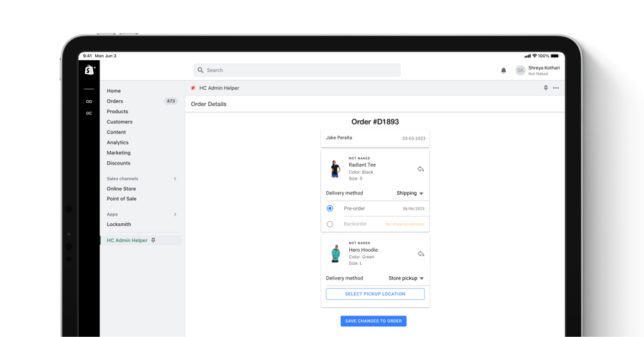Click Select Pickup Location button
Viewport: 644px width, 337px height.
(x=376, y=294)
